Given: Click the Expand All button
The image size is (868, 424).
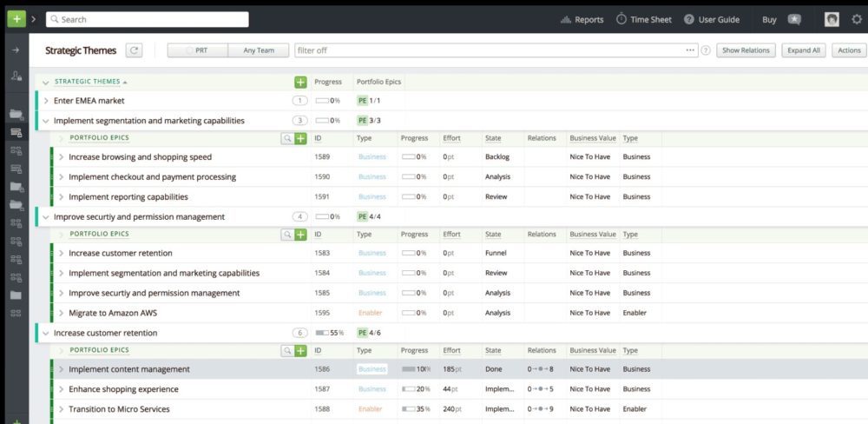Looking at the screenshot, I should tap(804, 50).
